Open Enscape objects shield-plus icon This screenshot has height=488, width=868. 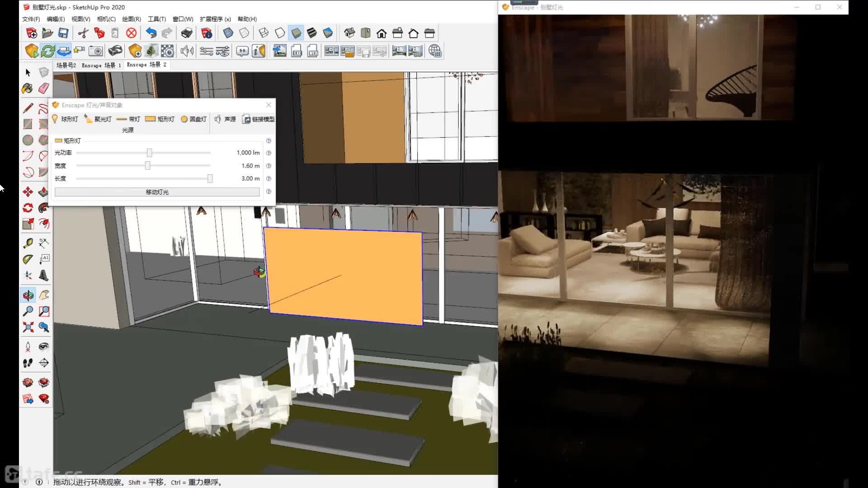[135, 51]
